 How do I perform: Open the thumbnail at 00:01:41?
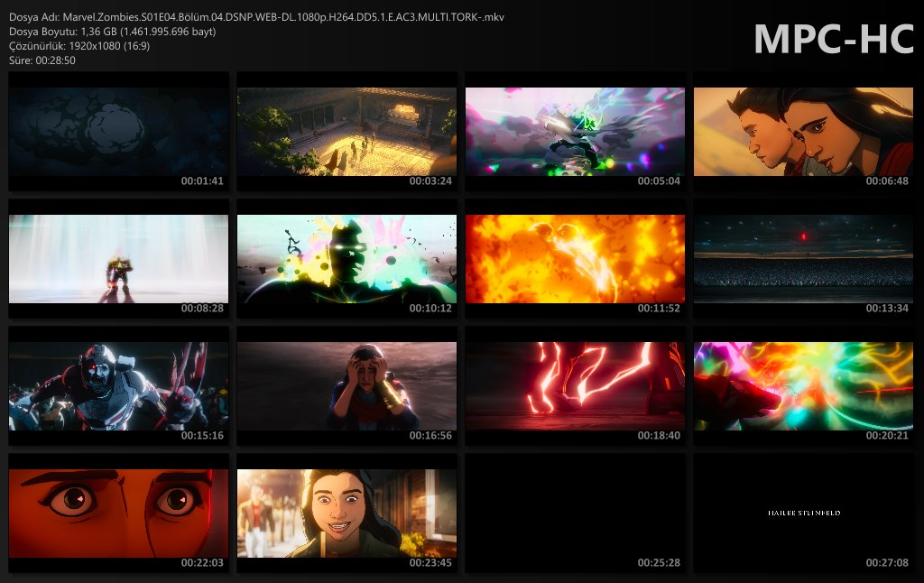(x=119, y=131)
